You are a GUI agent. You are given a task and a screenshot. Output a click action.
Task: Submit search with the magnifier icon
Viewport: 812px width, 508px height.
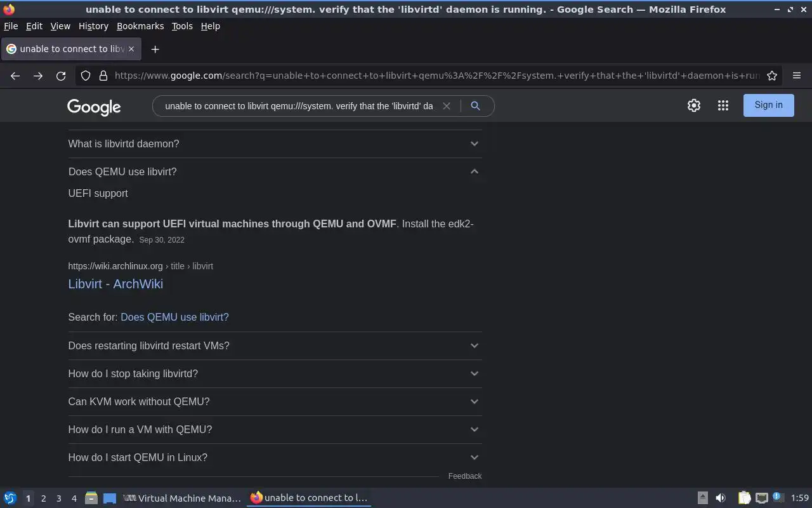coord(475,106)
